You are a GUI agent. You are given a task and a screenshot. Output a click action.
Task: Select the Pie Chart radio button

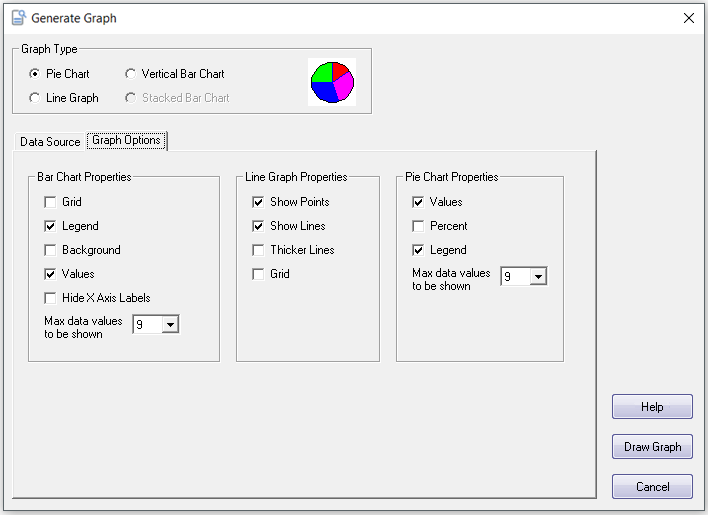click(34, 74)
